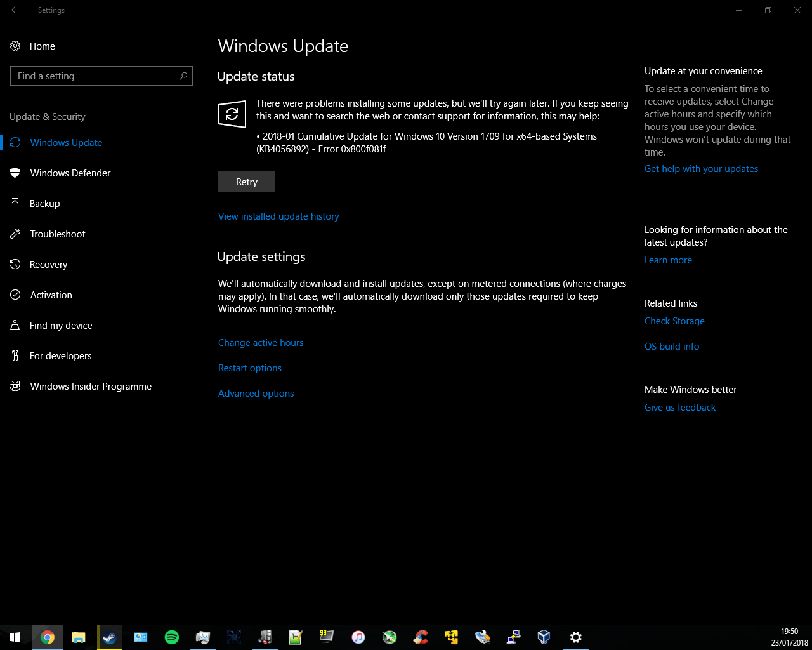Open the notepad-with-pencil taskbar icon
Image resolution: width=812 pixels, height=650 pixels.
[296, 637]
